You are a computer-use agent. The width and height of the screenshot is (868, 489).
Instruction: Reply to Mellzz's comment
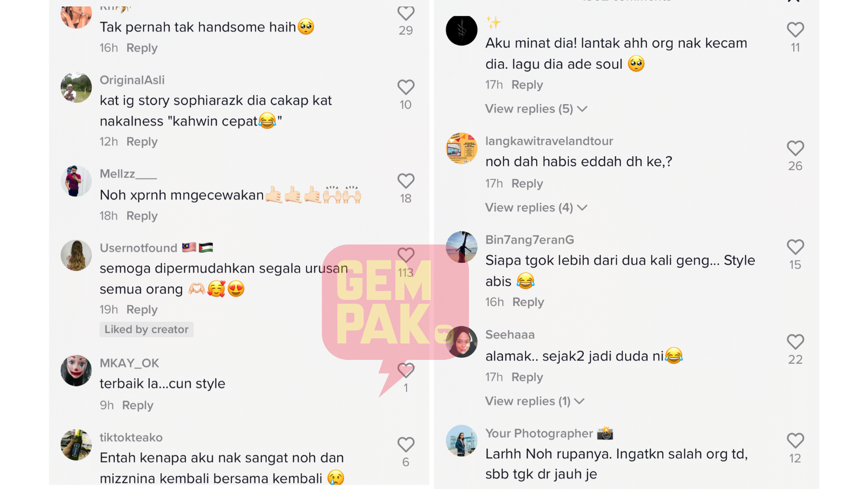(142, 216)
